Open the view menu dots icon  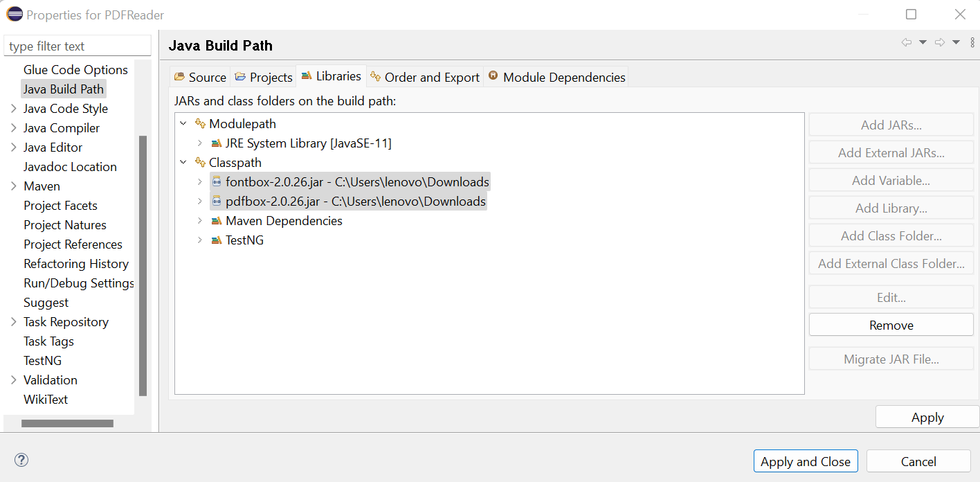click(972, 42)
